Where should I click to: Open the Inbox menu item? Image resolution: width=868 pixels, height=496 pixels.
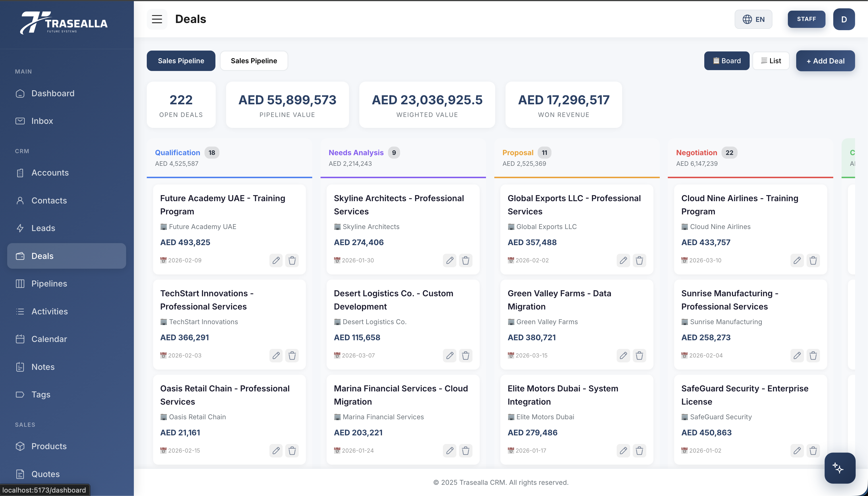coord(42,121)
